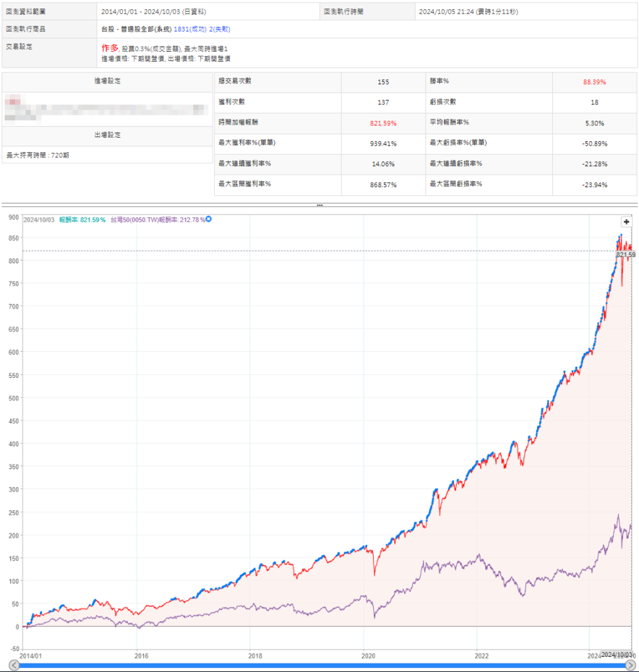Click the blurred entry condition text
Screen dimensions: 639x672
click(99, 109)
